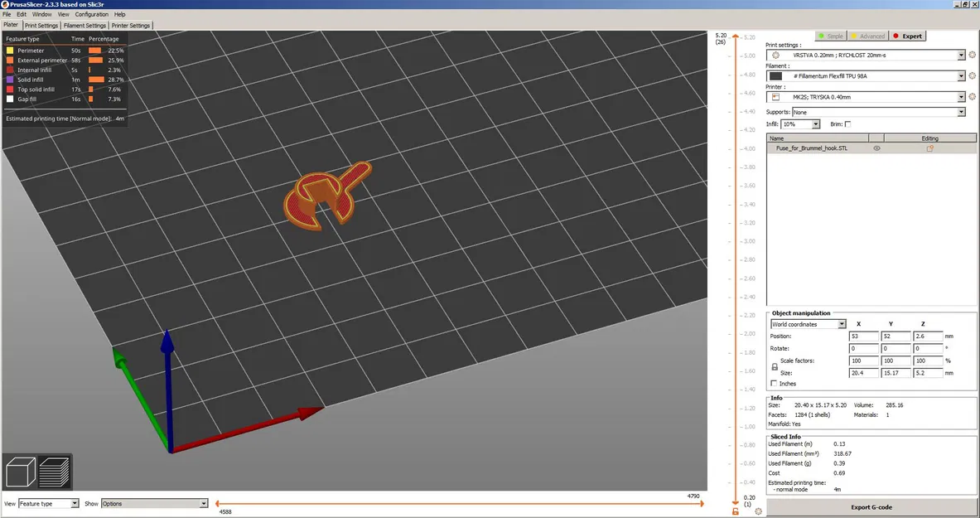Image resolution: width=980 pixels, height=518 pixels.
Task: Click the Size Y input field
Action: pos(896,373)
